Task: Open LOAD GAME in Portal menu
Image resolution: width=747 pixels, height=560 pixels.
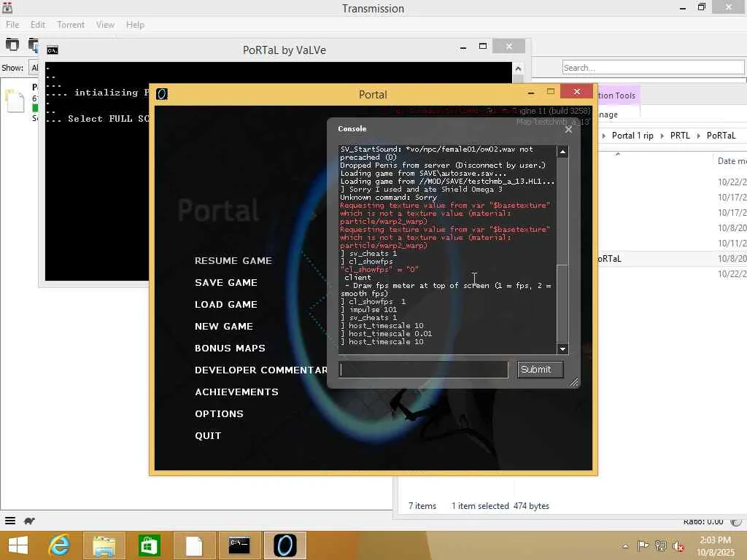Action: (x=226, y=304)
